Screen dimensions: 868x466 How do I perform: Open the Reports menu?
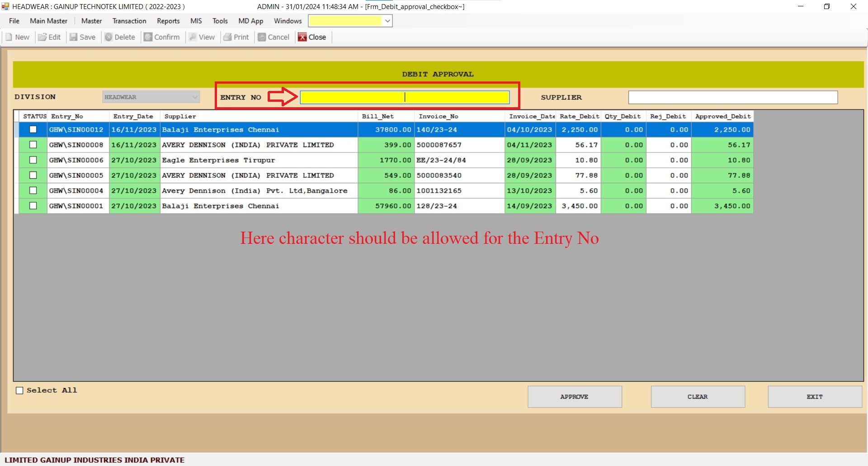point(168,21)
